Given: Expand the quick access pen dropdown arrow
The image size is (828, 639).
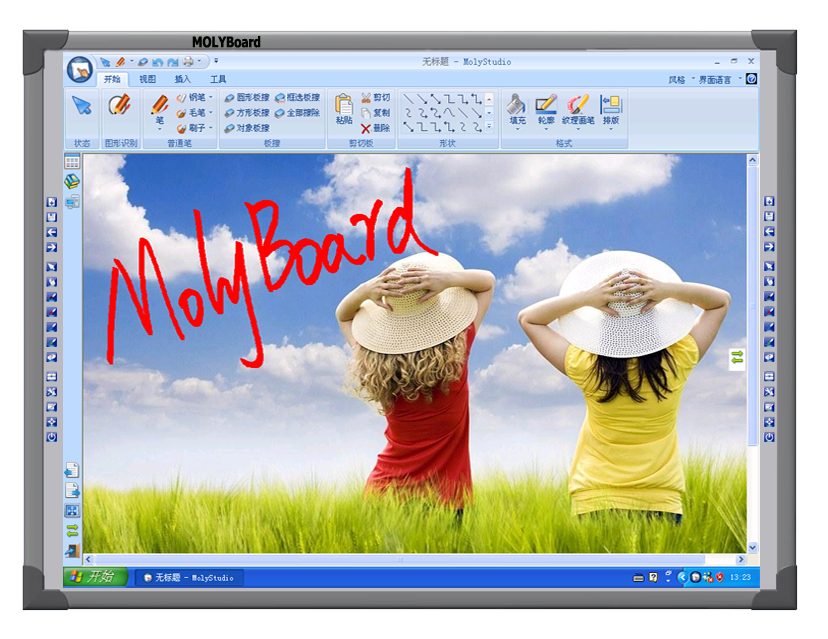Looking at the screenshot, I should pos(131,62).
